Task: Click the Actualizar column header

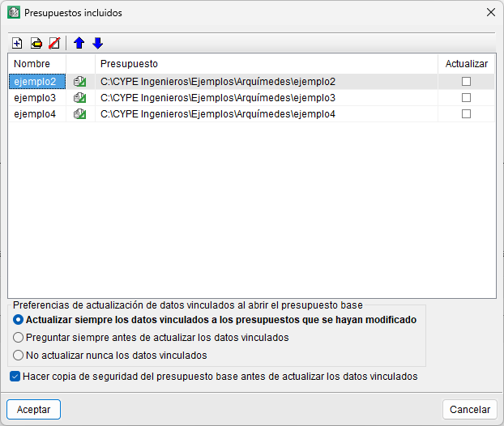Action: point(467,64)
